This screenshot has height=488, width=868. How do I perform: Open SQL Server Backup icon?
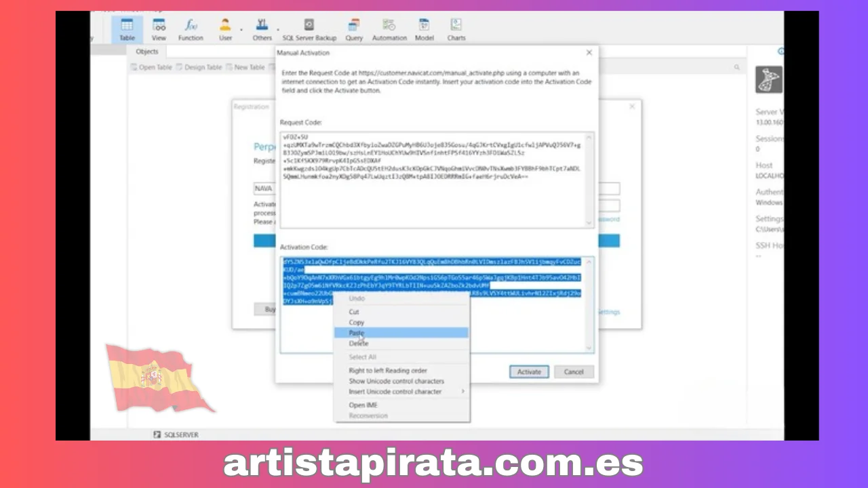(309, 29)
